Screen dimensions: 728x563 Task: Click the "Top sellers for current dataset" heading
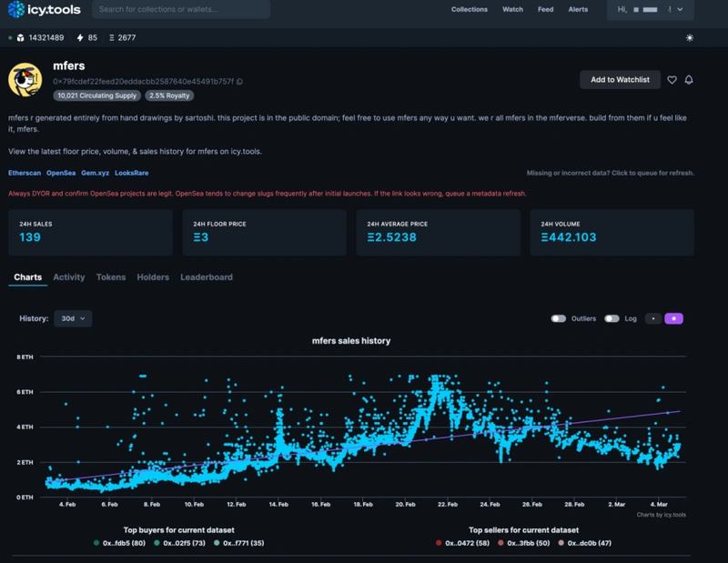click(x=524, y=530)
